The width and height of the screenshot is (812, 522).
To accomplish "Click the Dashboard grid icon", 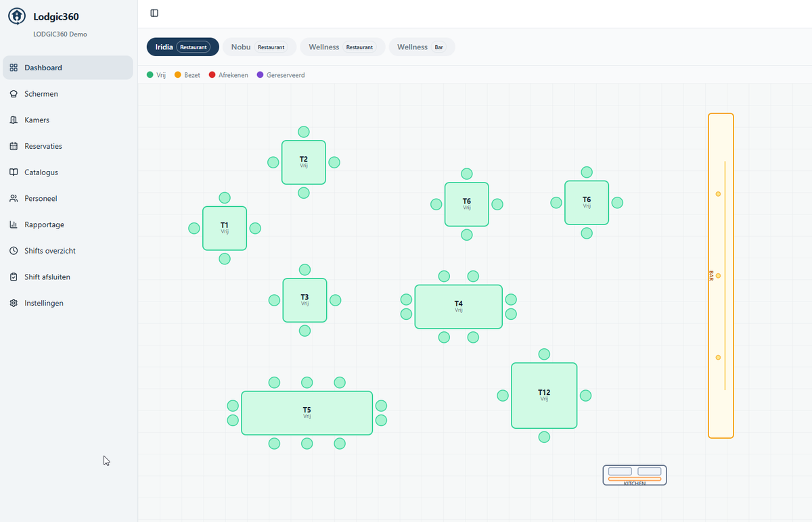I will click(14, 68).
